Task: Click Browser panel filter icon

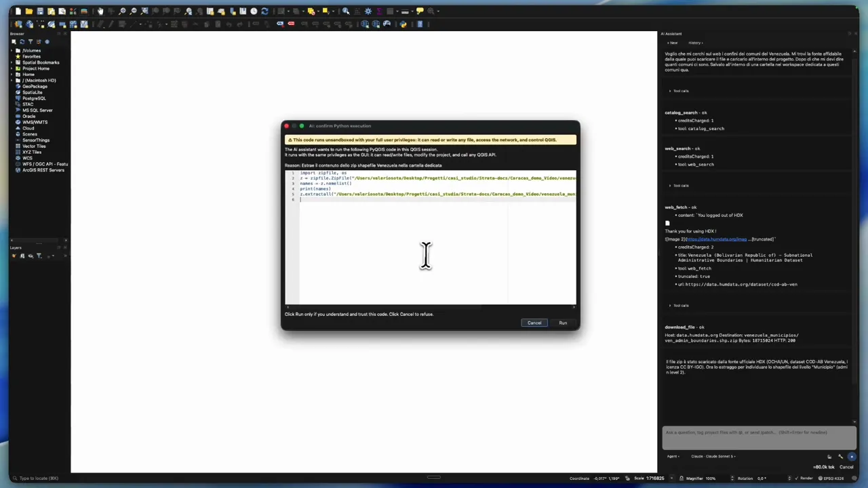Action: pos(30,41)
